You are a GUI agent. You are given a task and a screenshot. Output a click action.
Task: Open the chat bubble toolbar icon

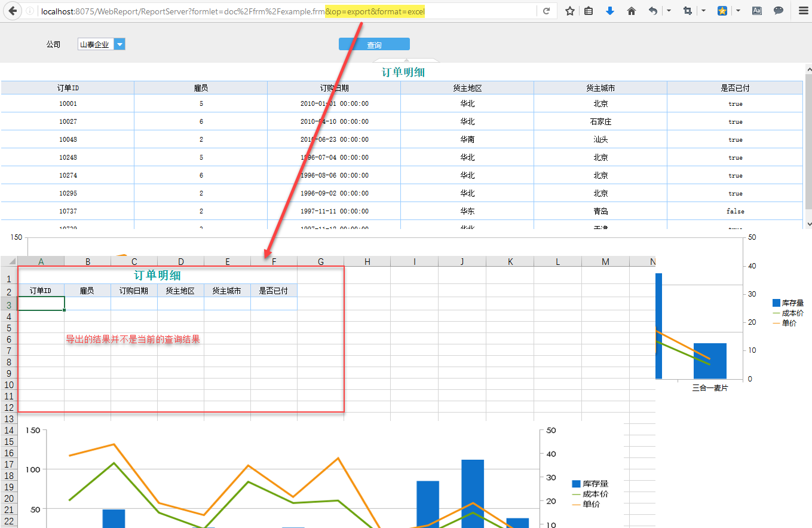pyautogui.click(x=779, y=11)
